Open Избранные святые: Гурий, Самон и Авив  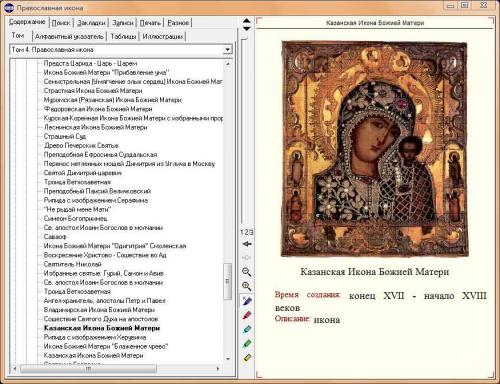coord(104,273)
